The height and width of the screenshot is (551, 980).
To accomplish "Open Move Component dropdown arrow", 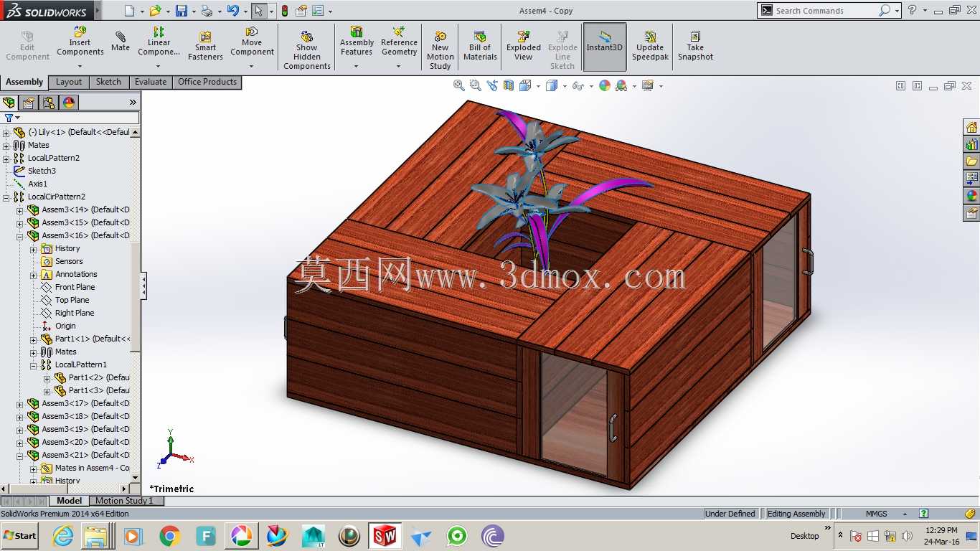I will point(252,66).
